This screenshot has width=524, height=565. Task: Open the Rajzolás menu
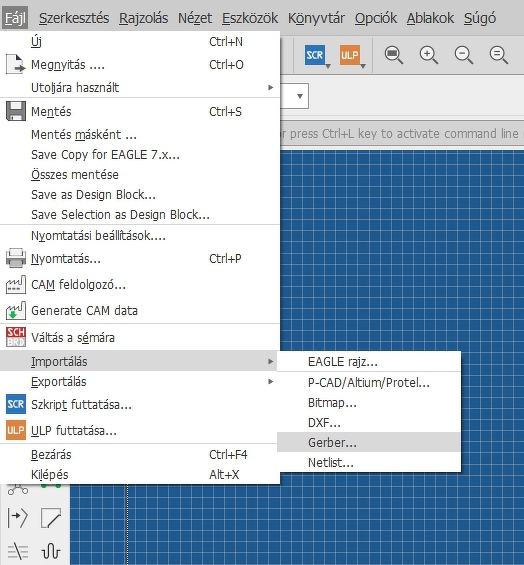pyautogui.click(x=143, y=18)
